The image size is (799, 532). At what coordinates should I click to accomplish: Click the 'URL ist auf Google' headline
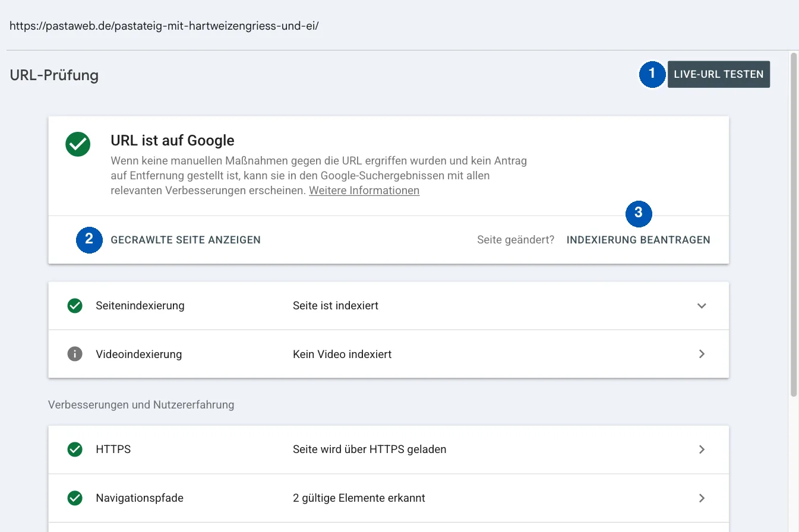pos(172,141)
